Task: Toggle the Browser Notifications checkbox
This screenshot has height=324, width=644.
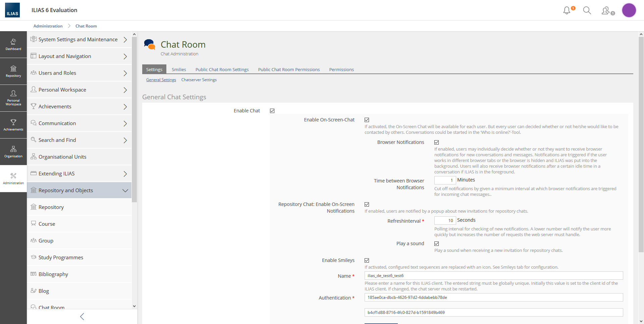Action: pyautogui.click(x=437, y=143)
